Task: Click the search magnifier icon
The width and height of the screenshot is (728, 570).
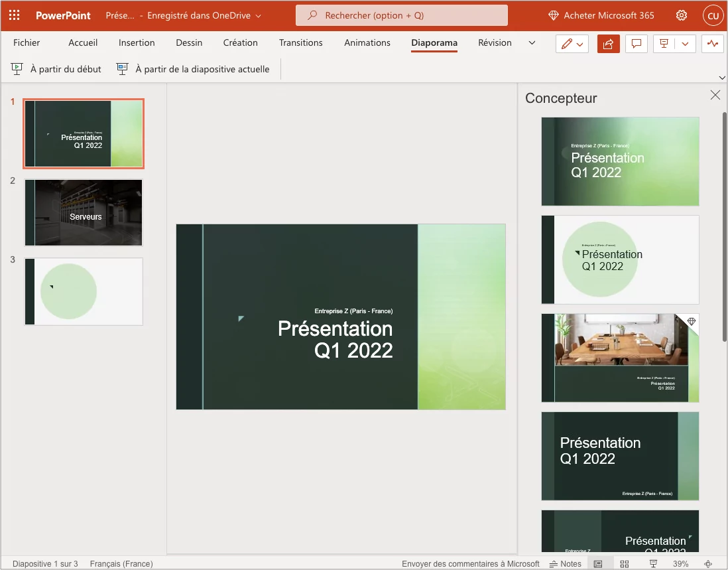Action: [x=312, y=15]
